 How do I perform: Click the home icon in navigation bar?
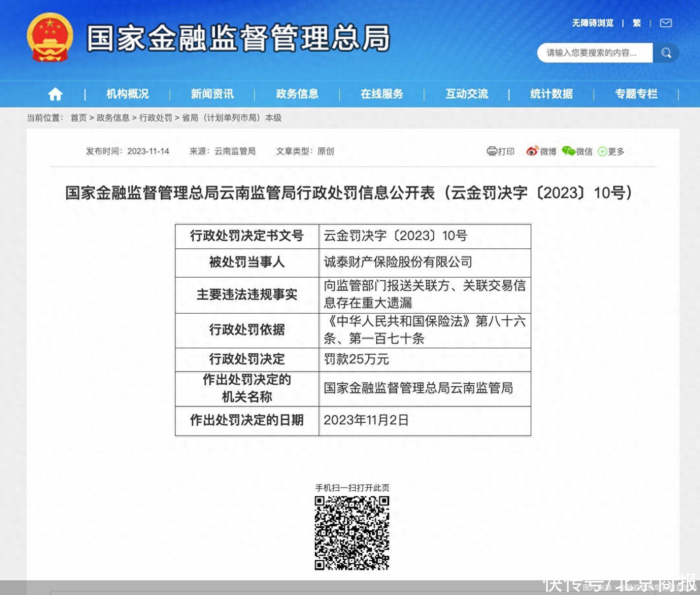click(55, 94)
